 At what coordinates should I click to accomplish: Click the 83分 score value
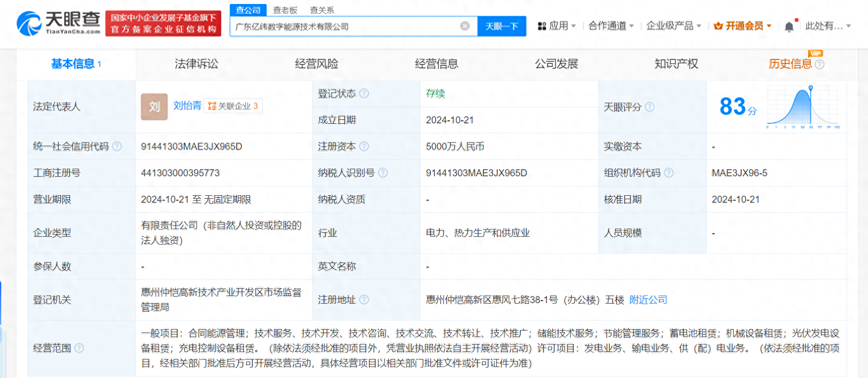point(738,106)
